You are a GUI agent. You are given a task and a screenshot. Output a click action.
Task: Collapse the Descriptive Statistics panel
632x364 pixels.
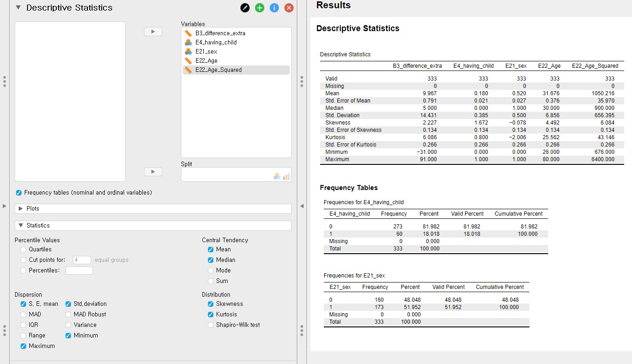point(18,8)
